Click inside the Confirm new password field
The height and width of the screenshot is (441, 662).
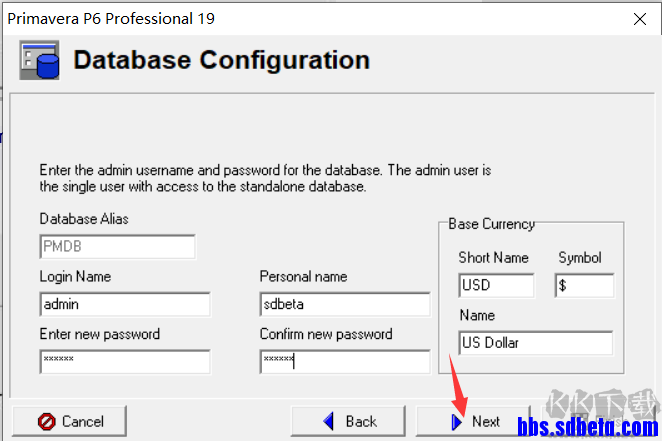click(x=344, y=361)
